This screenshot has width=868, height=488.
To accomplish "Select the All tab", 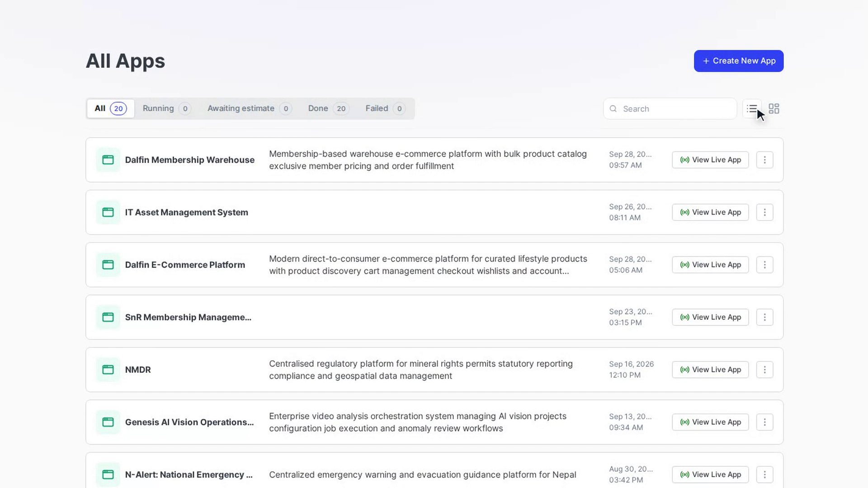I will click(111, 108).
